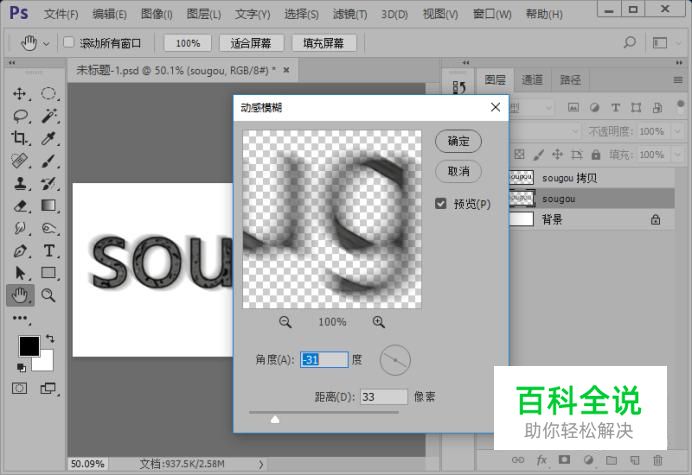
Task: Select the Magic Wand tool
Action: click(x=49, y=116)
